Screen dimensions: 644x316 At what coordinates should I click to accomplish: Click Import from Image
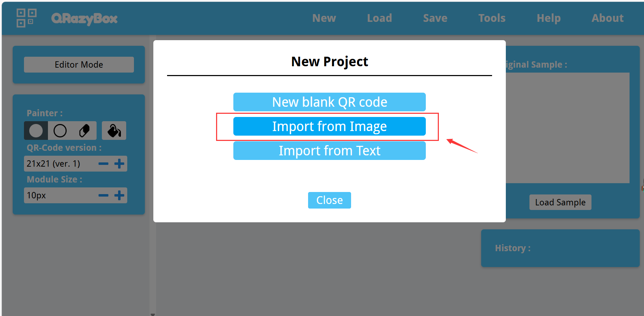coord(329,126)
